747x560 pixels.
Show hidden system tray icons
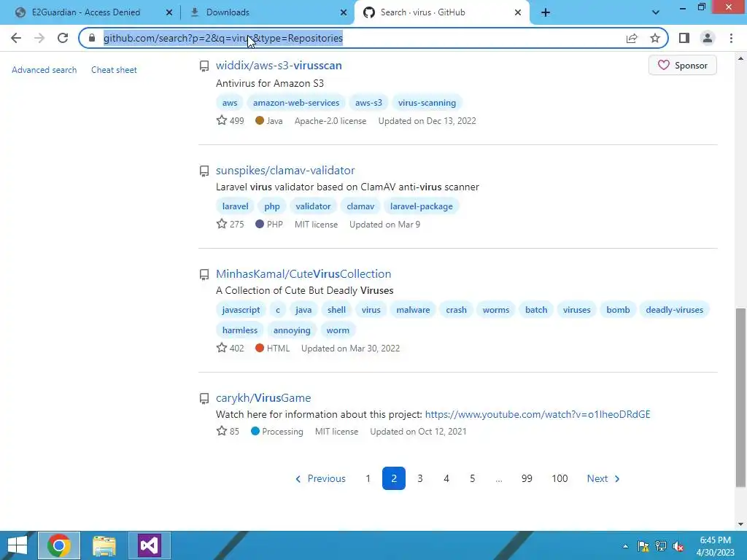click(625, 546)
